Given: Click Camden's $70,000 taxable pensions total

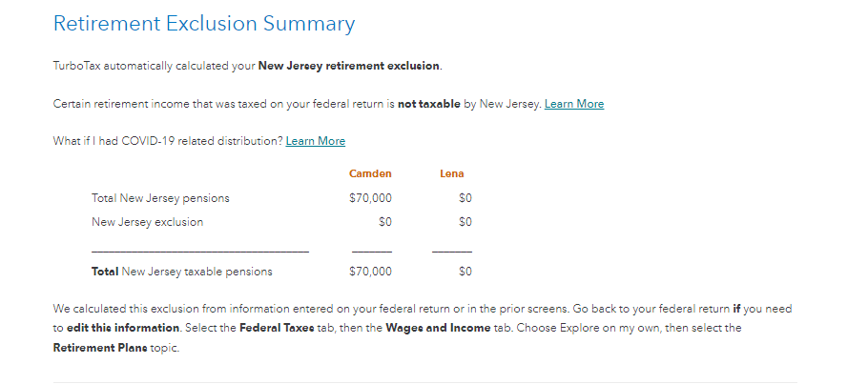Looking at the screenshot, I should pyautogui.click(x=370, y=272).
